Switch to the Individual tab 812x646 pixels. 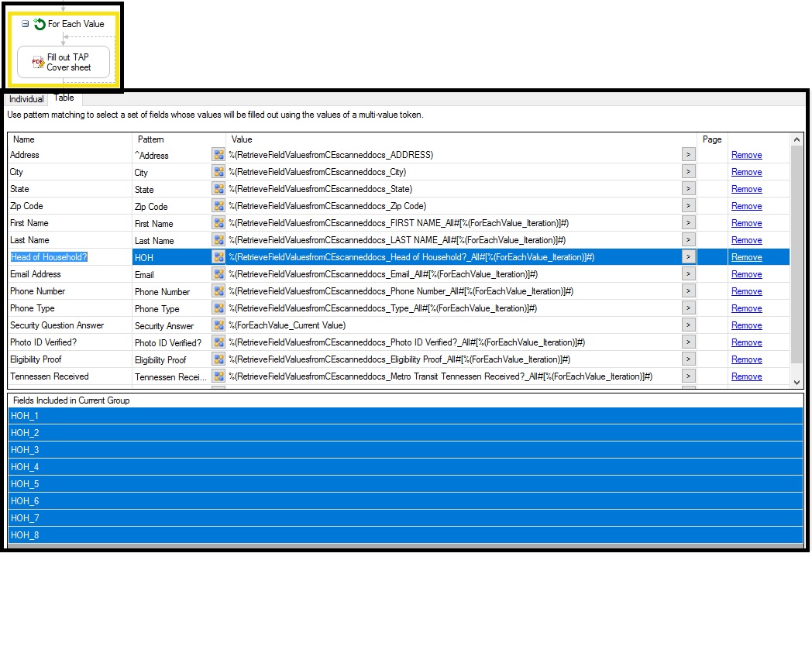[x=26, y=99]
